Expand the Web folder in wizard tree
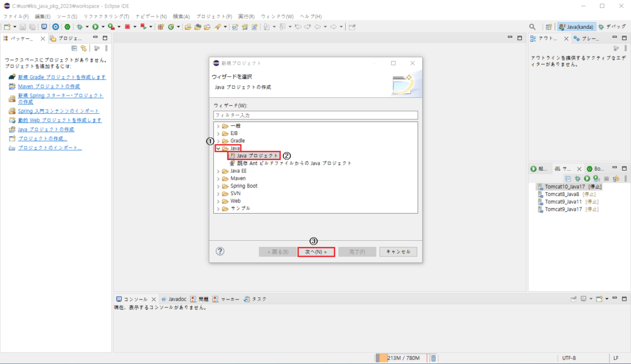 click(x=219, y=201)
